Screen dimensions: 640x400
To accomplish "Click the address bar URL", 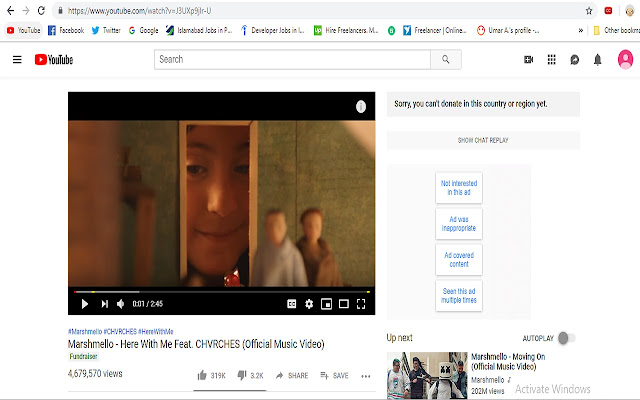I will click(x=140, y=11).
